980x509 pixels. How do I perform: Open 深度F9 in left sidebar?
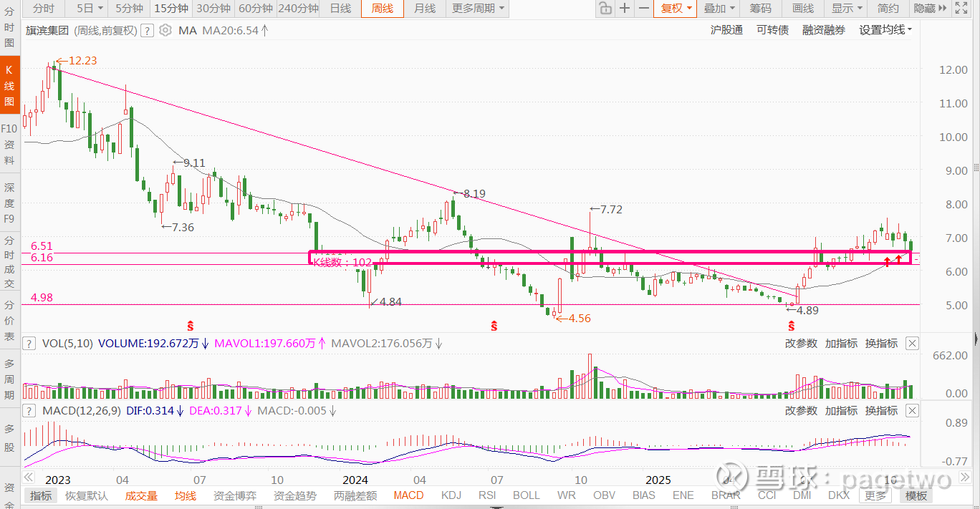[9, 203]
